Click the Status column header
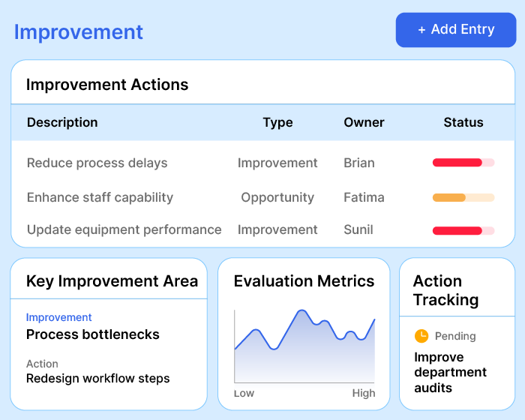Viewport: 525px width, 420px height. (x=463, y=122)
